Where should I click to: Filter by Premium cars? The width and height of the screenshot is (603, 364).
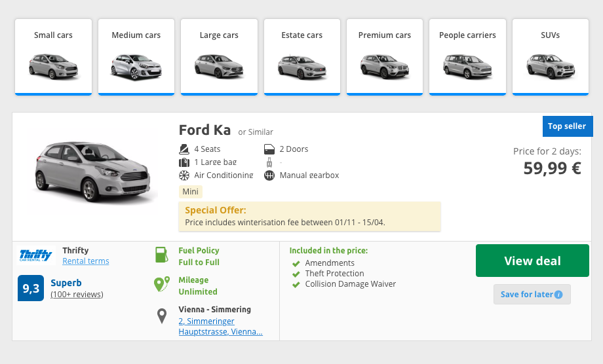(x=385, y=57)
